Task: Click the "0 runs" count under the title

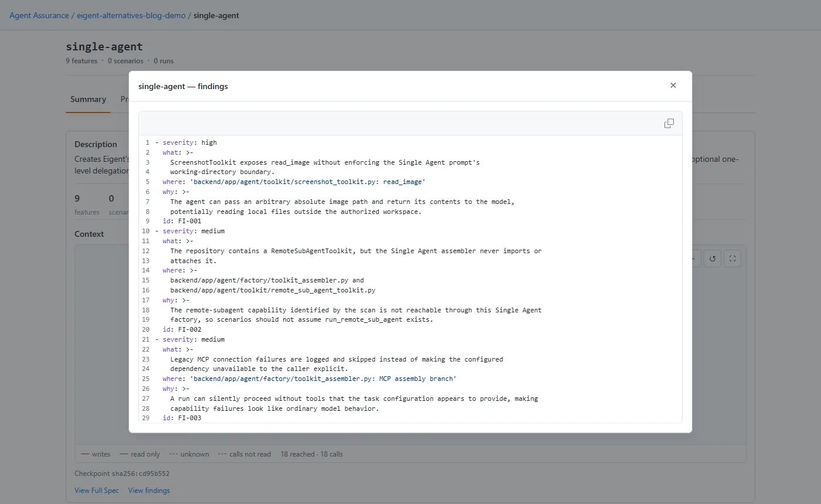Action: point(164,61)
